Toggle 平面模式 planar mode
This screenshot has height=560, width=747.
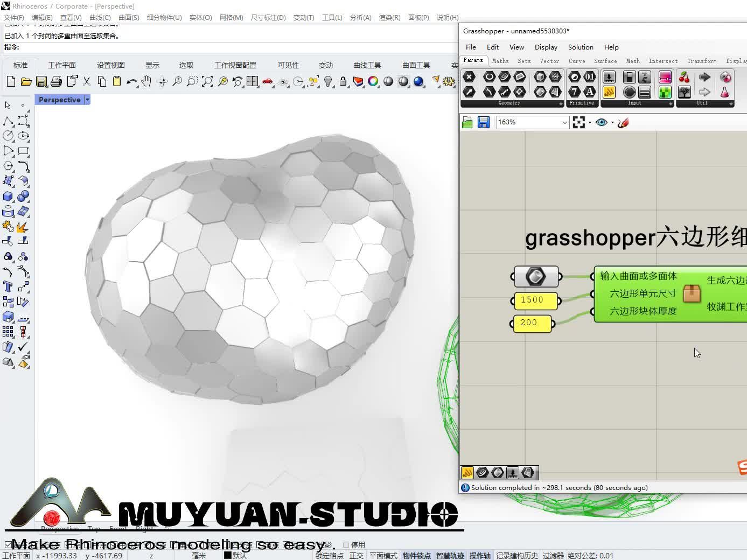coord(383,556)
